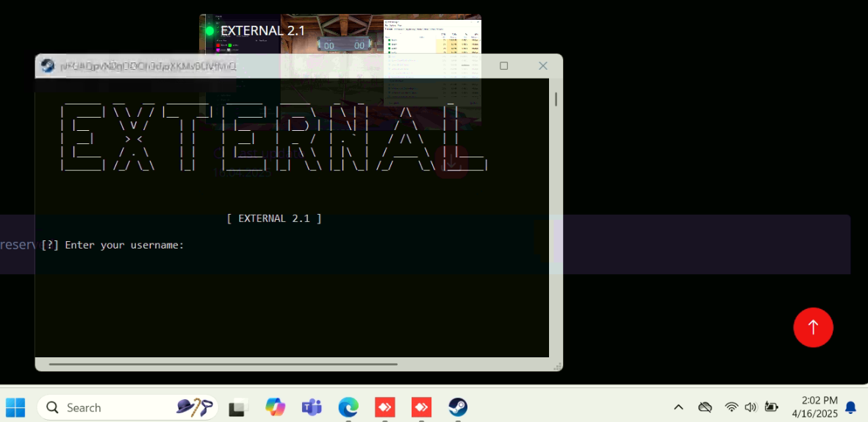Open Task View from the taskbar
The image size is (868, 422).
point(238,407)
